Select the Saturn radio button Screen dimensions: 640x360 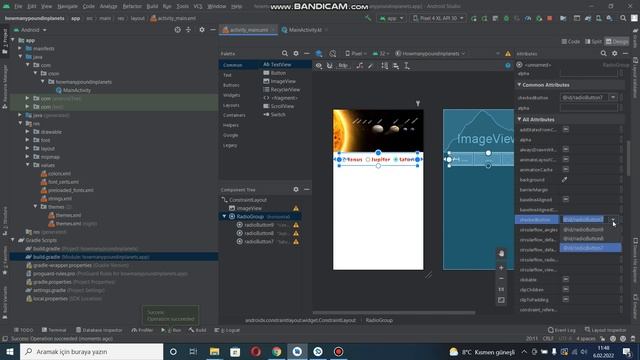(x=404, y=160)
